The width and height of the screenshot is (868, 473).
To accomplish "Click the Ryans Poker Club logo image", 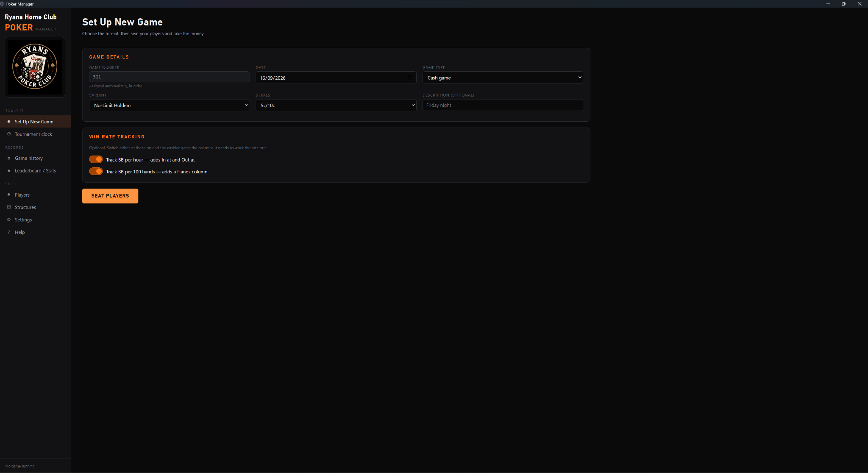I will click(x=35, y=67).
